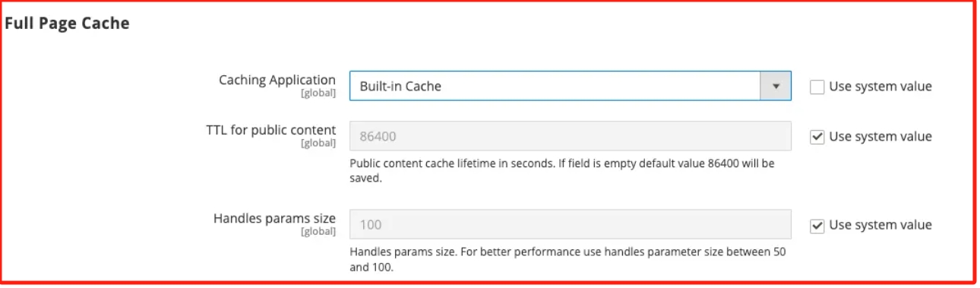Image resolution: width=980 pixels, height=288 pixels.
Task: Click the public content cache lifetime help text
Action: click(562, 171)
